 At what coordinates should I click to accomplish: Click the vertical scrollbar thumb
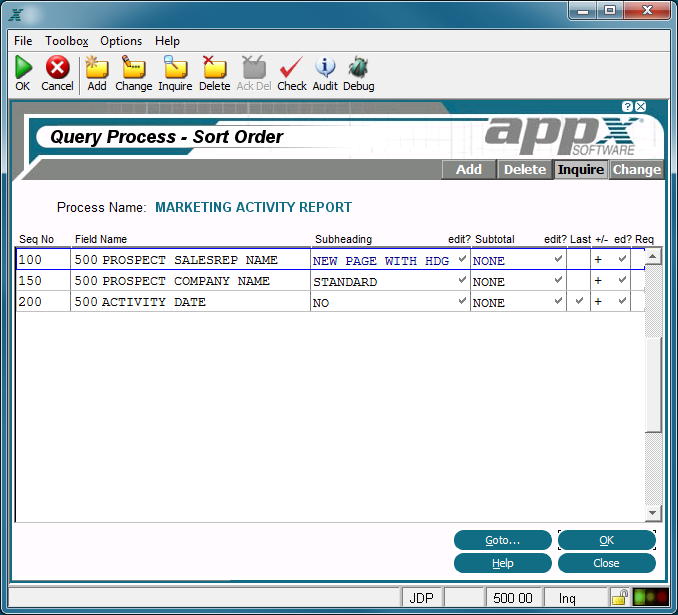(x=653, y=384)
